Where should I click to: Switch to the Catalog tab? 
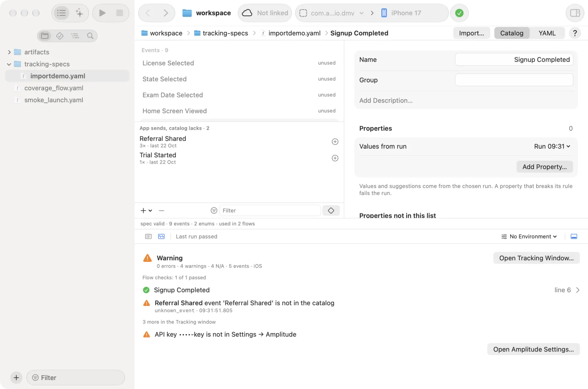pyautogui.click(x=512, y=33)
